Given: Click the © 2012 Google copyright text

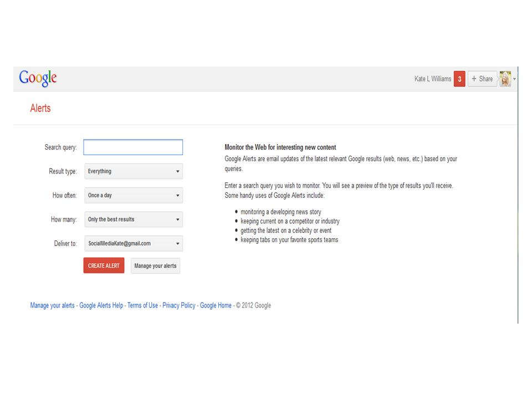Looking at the screenshot, I should (253, 305).
